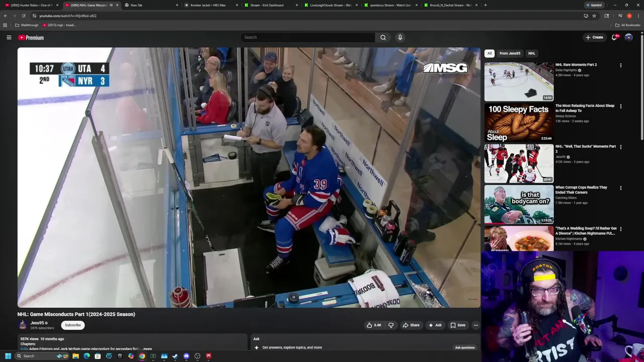
Task: Open the Jens95 channel avatar
Action: tap(23, 325)
